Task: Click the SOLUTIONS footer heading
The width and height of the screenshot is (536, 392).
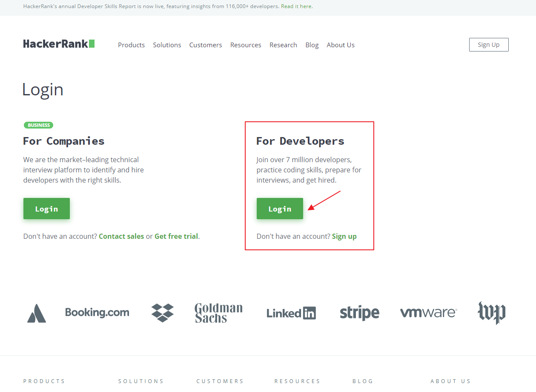Action: tap(141, 381)
